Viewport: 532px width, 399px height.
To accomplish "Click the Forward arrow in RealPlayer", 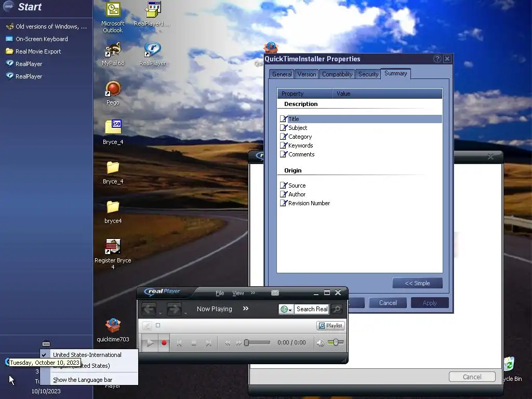I will tap(174, 309).
